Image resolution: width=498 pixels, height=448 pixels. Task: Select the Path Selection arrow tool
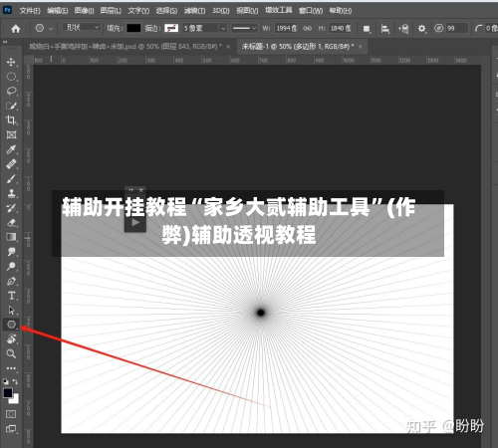point(11,311)
